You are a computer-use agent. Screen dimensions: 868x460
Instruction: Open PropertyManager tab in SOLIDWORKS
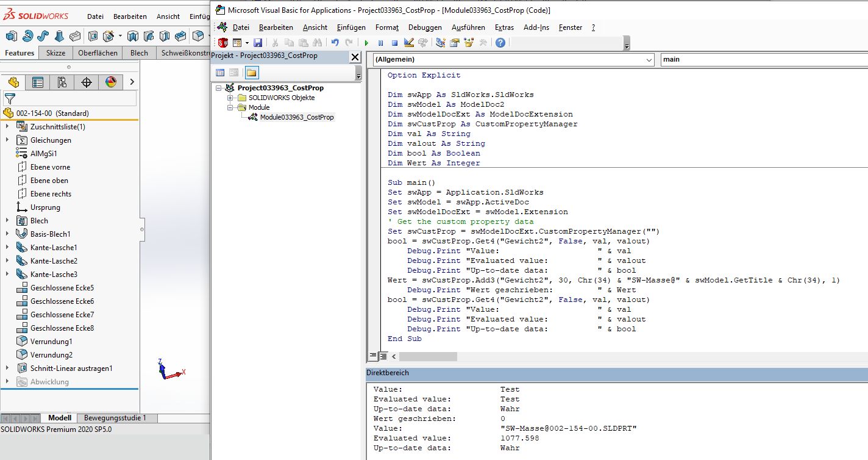click(x=38, y=82)
